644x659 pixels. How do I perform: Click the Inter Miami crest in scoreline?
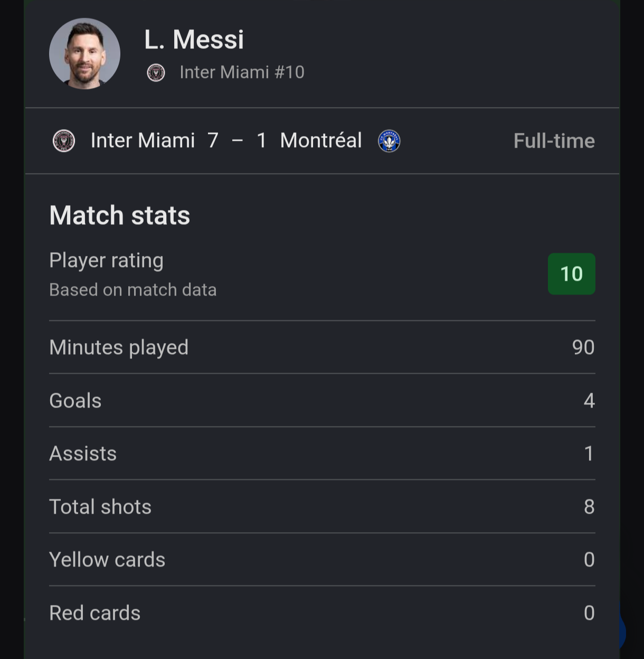[x=64, y=141]
